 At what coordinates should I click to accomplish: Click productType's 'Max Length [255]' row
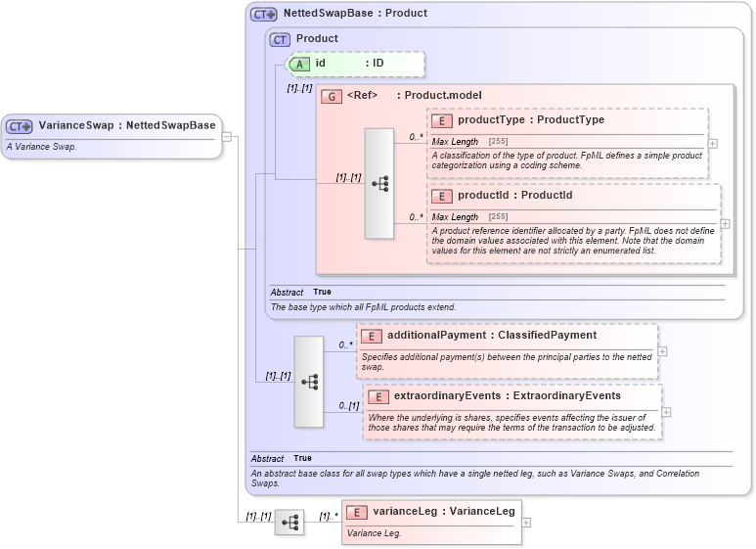coord(469,141)
